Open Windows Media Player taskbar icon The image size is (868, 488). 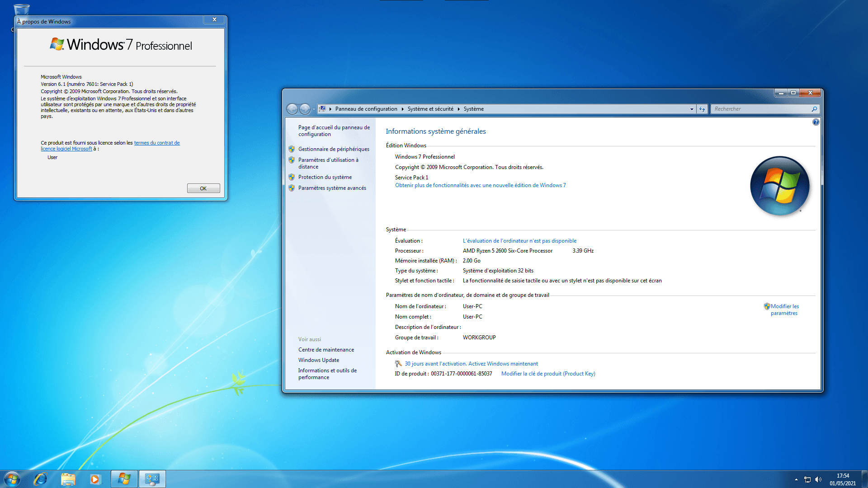(x=95, y=479)
